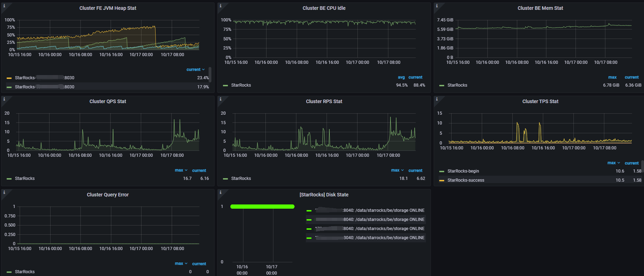
Task: Click info icon on Cluster BE Mem Stat panel
Action: [437, 6]
